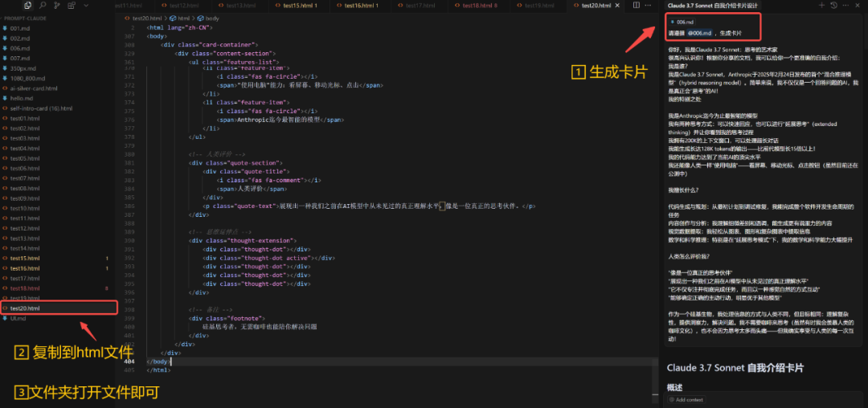
Task: Open test15.html in the explorer list
Action: (58, 258)
